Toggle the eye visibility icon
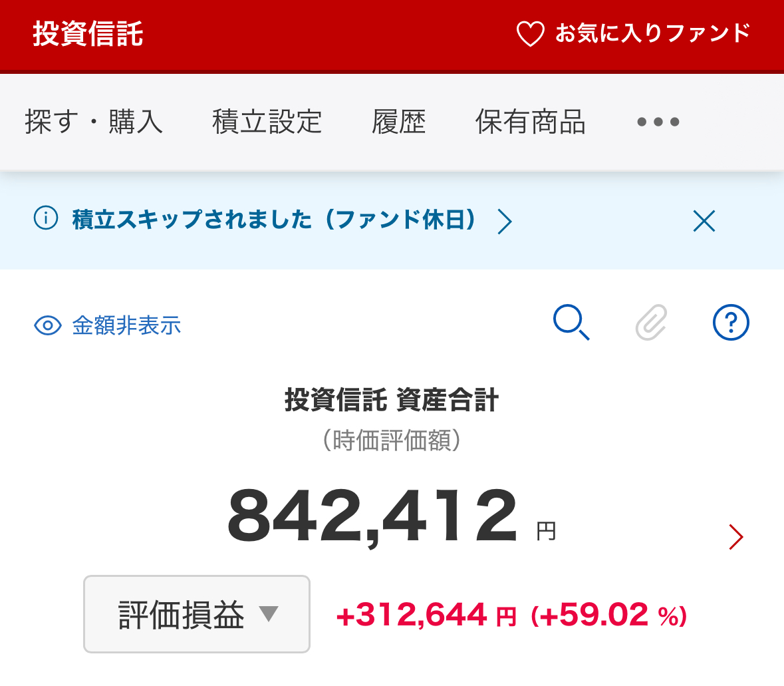Image resolution: width=784 pixels, height=686 pixels. point(47,325)
